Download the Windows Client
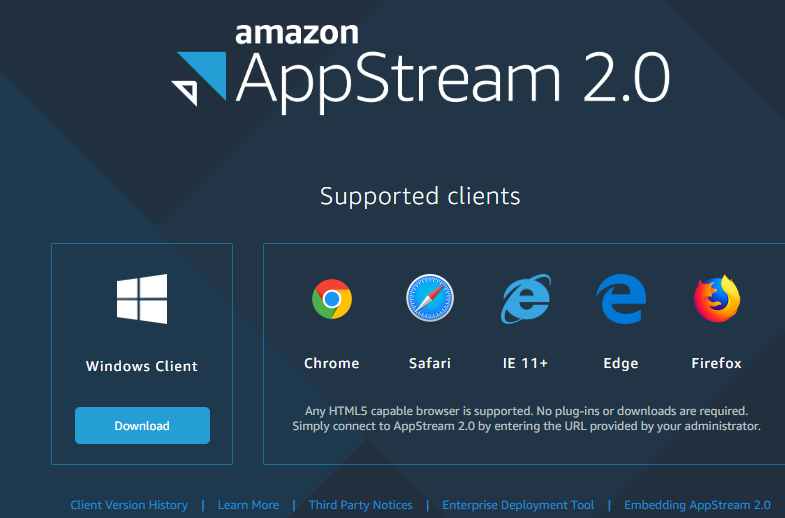The width and height of the screenshot is (785, 518). pyautogui.click(x=142, y=425)
